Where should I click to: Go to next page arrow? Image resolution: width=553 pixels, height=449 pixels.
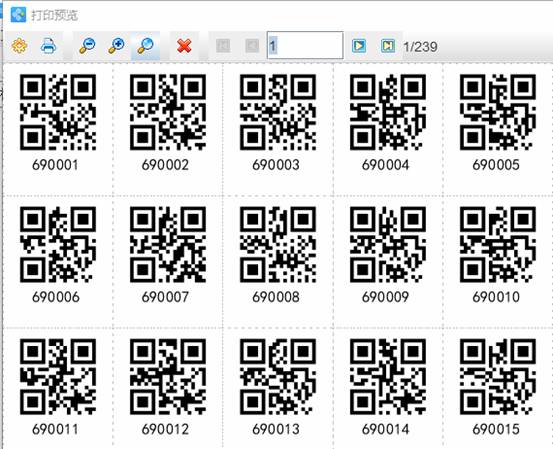359,46
